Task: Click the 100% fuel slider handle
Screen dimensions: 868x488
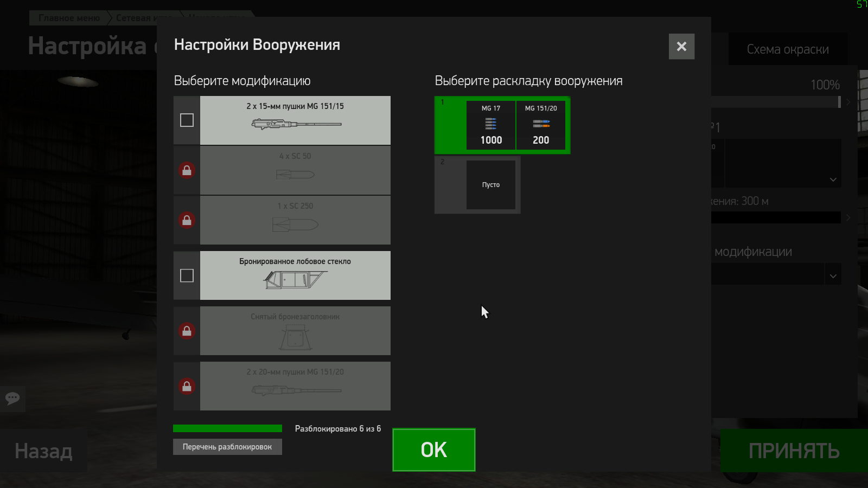Action: tap(839, 102)
